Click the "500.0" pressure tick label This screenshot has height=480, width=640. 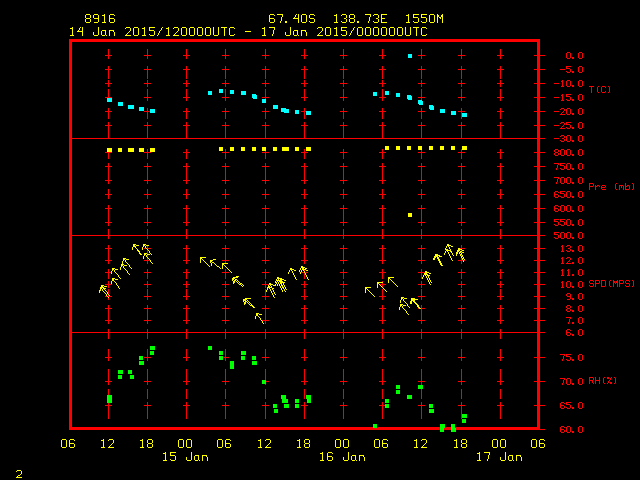(569, 236)
